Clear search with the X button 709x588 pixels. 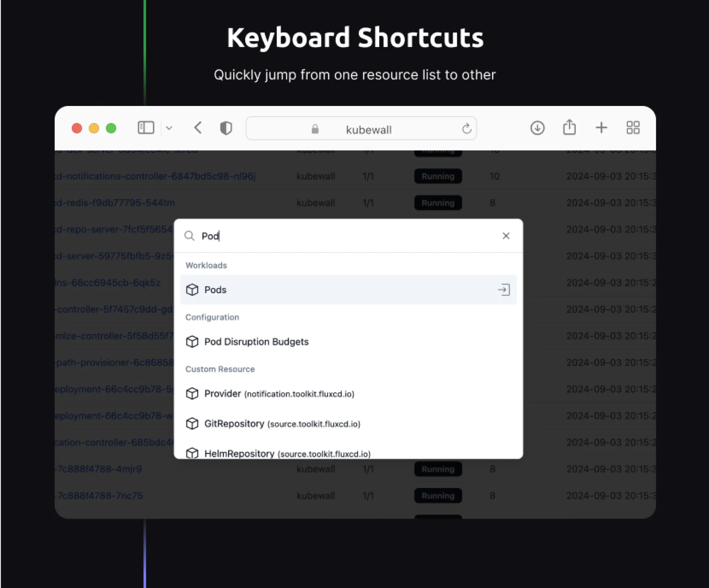(x=506, y=236)
